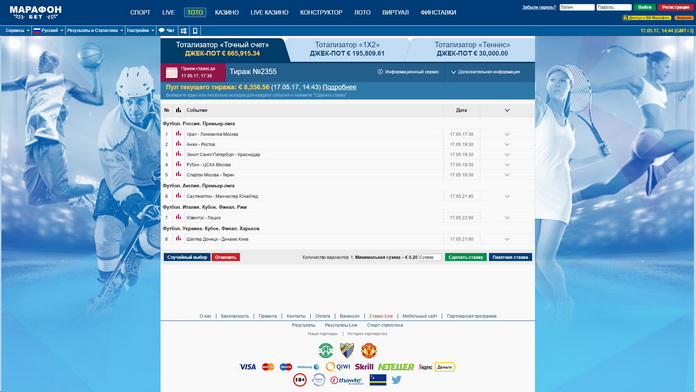Open statistics icon for Саутгемптон - Манчестер Юнайтед
The height and width of the screenshot is (392, 696).
[x=178, y=196]
